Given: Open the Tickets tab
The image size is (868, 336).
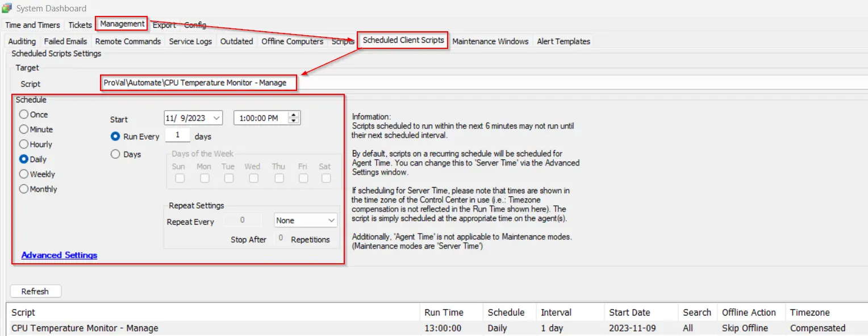Looking at the screenshot, I should (x=80, y=25).
